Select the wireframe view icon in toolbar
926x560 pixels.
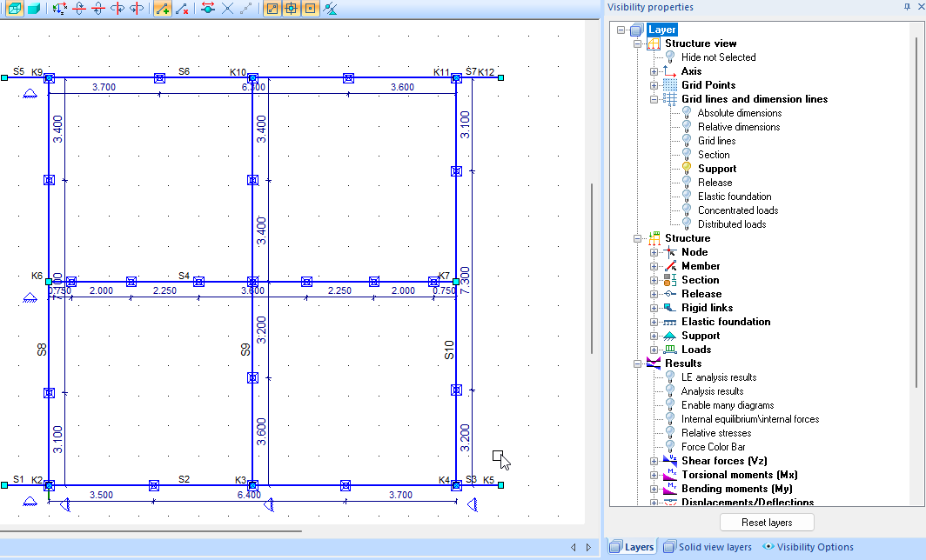[x=15, y=9]
